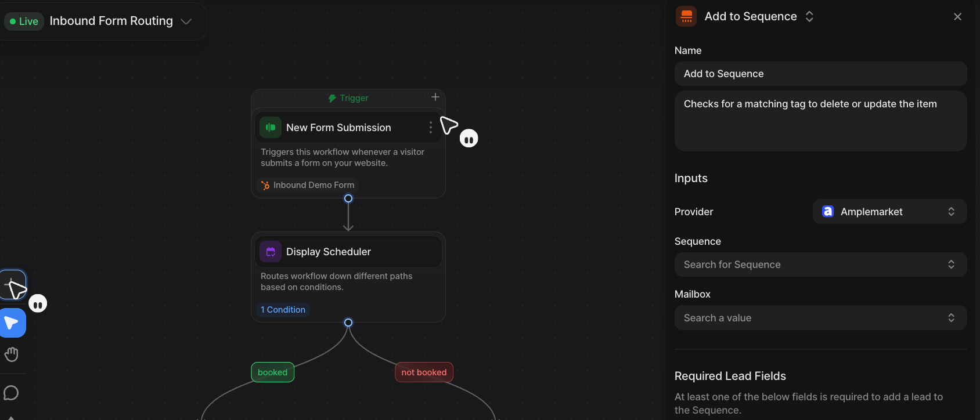
Task: Open the Mailbox Search a value dropdown
Action: [821, 318]
